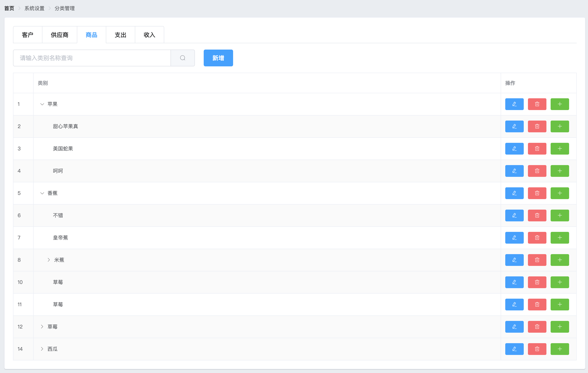Select the 西瓜 category name
This screenshot has height=373, width=588.
[x=52, y=349]
